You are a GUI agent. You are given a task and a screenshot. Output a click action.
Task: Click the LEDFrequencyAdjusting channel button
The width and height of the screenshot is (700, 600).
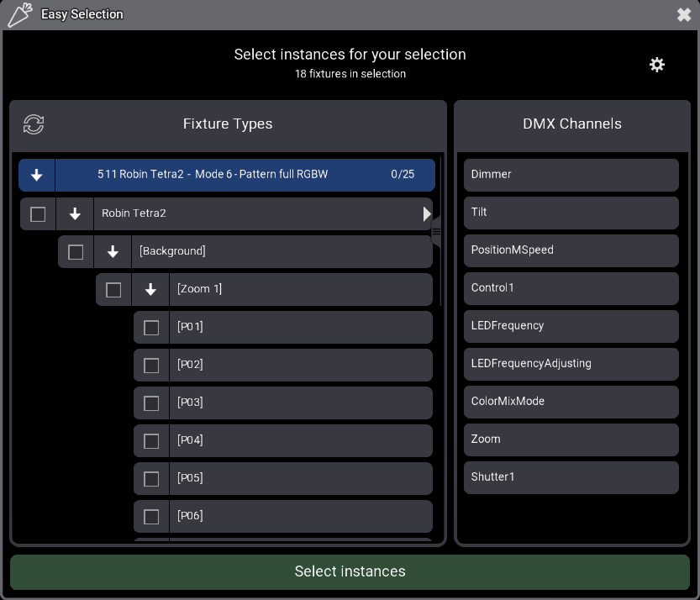pyautogui.click(x=571, y=364)
